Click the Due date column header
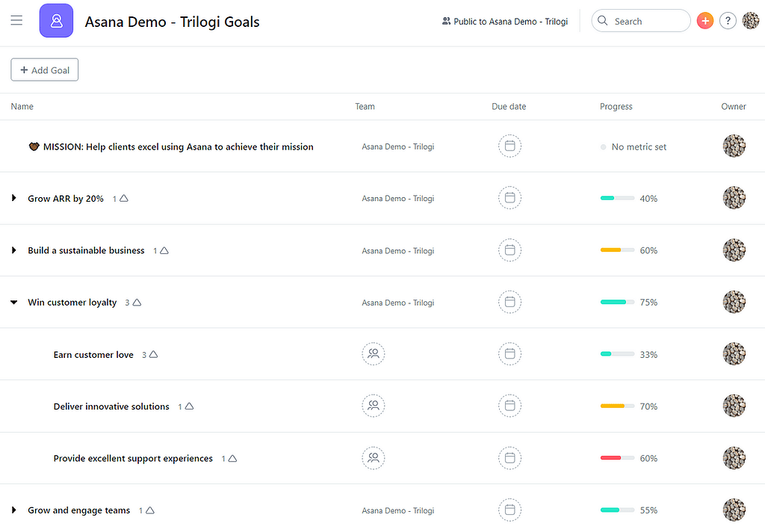This screenshot has width=765, height=532. tap(509, 106)
